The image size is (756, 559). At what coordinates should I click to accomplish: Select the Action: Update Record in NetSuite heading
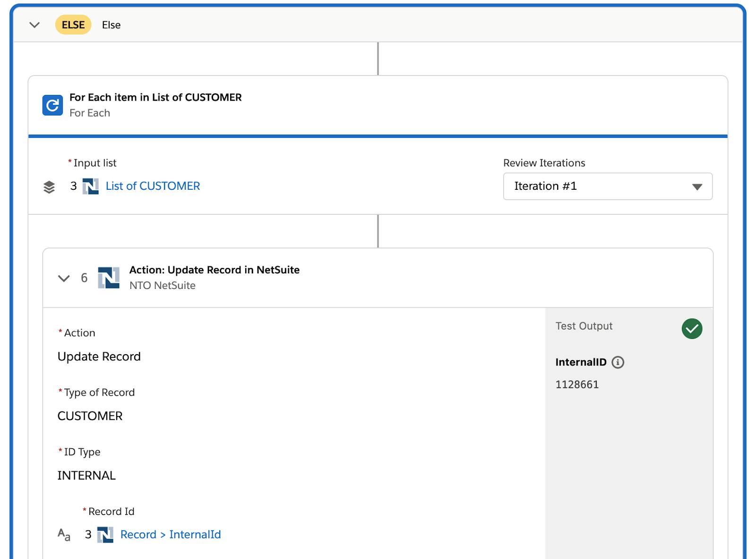tap(215, 270)
